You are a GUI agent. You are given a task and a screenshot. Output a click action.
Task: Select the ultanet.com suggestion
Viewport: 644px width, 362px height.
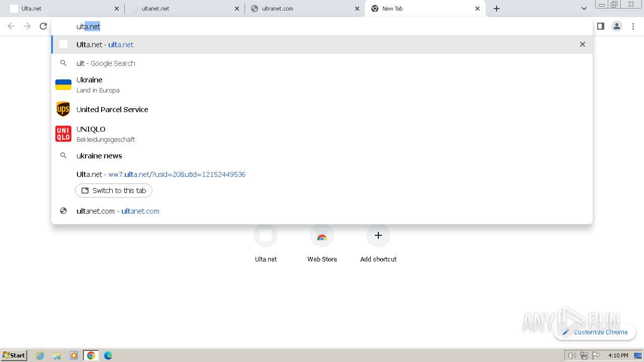pyautogui.click(x=322, y=211)
